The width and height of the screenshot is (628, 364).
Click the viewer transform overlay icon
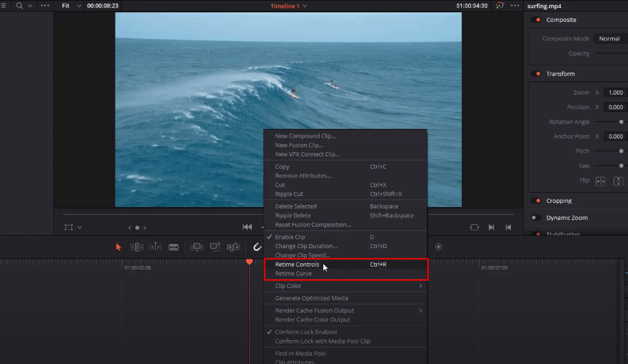click(69, 227)
